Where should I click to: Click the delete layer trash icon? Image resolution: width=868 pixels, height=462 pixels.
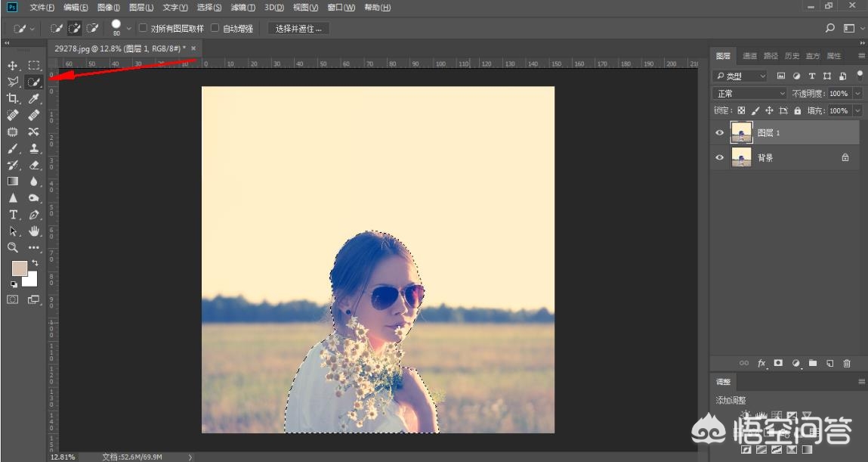tap(847, 364)
